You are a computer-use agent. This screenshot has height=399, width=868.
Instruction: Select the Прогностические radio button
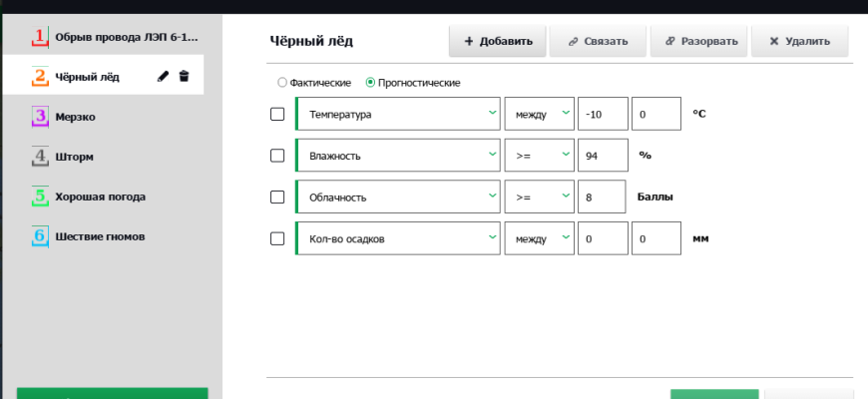[x=371, y=83]
